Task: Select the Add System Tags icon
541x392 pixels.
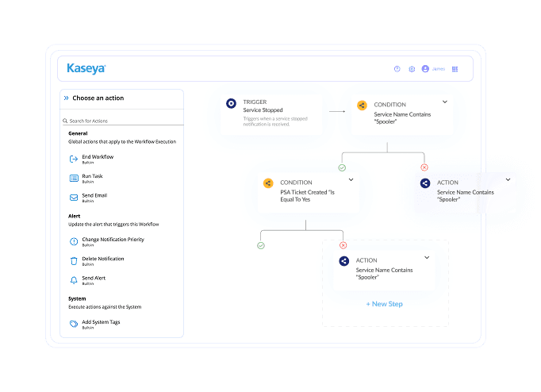Action: point(74,324)
